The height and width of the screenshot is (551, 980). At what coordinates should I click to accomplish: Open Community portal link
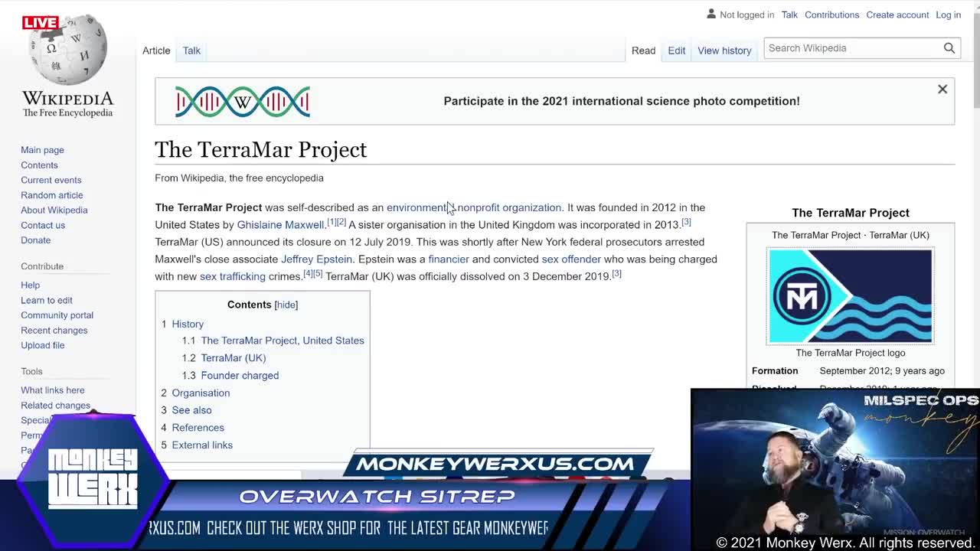[57, 315]
